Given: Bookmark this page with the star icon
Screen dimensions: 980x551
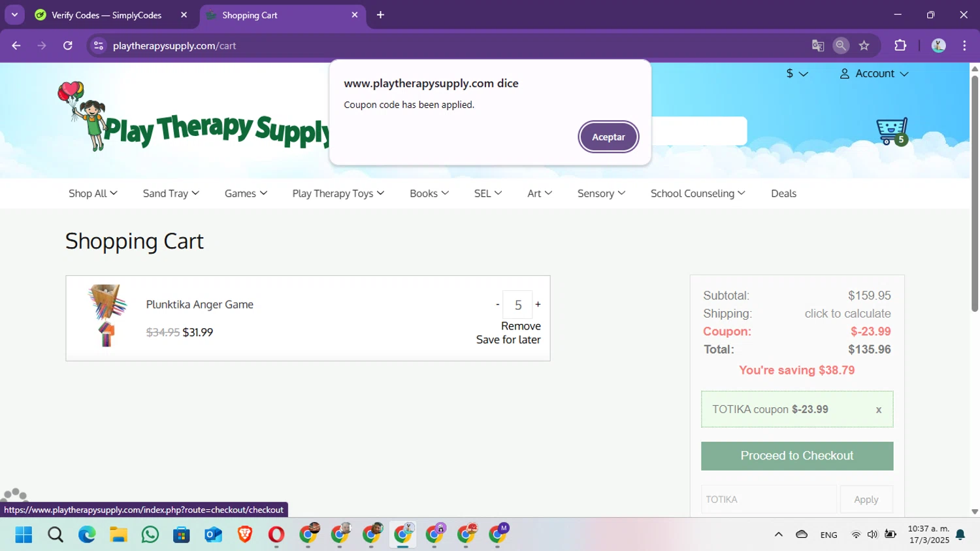Looking at the screenshot, I should [864, 46].
